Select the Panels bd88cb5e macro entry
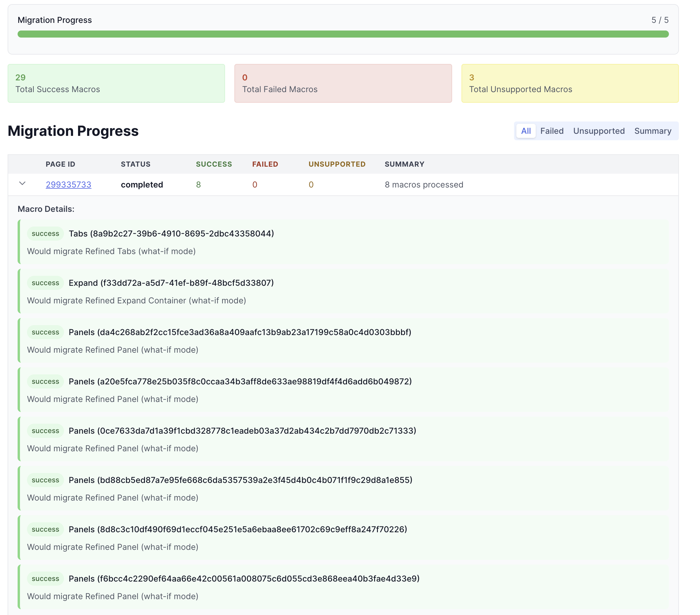Viewport: 700px width, 615px height. coord(240,480)
